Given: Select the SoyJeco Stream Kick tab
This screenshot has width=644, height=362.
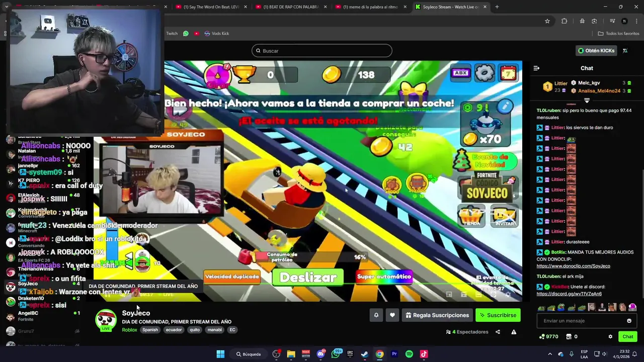Looking at the screenshot, I should [x=450, y=7].
